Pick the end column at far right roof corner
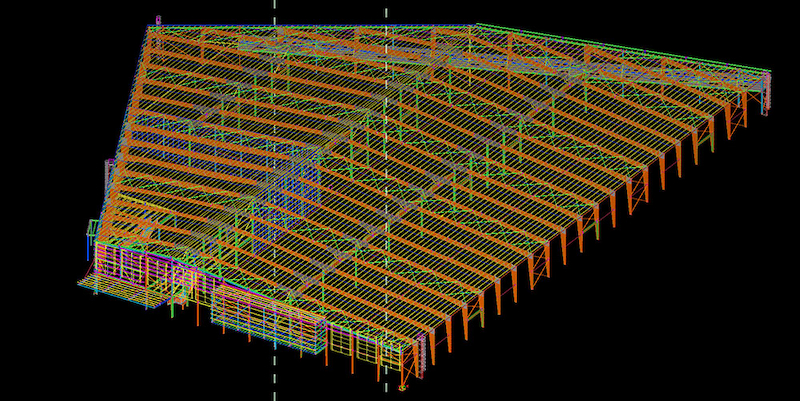Image resolution: width=800 pixels, height=401 pixels. (x=767, y=95)
